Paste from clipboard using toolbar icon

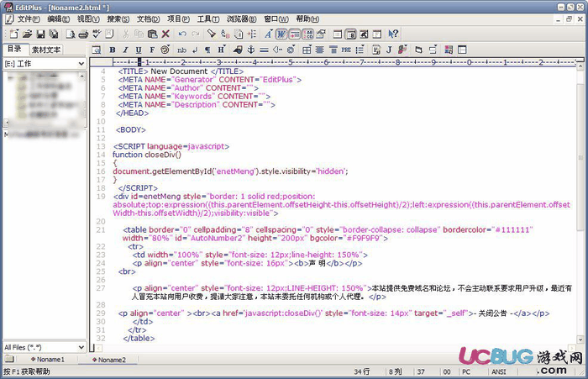(x=152, y=34)
